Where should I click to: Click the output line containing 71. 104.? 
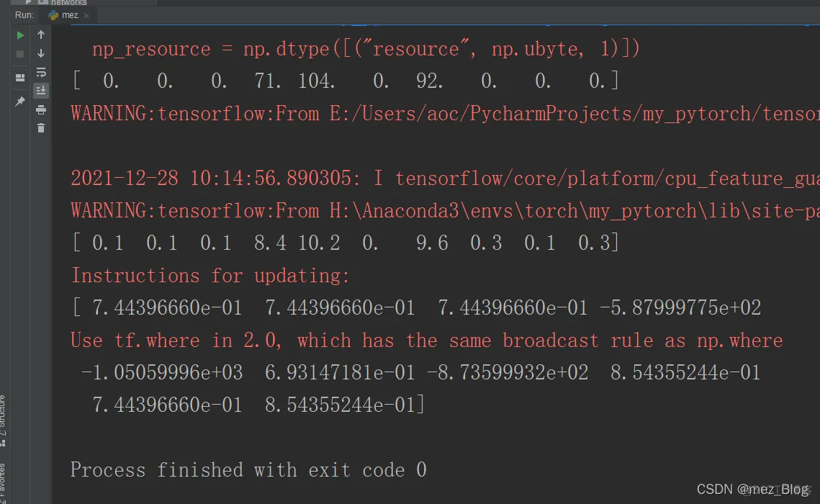click(x=346, y=81)
